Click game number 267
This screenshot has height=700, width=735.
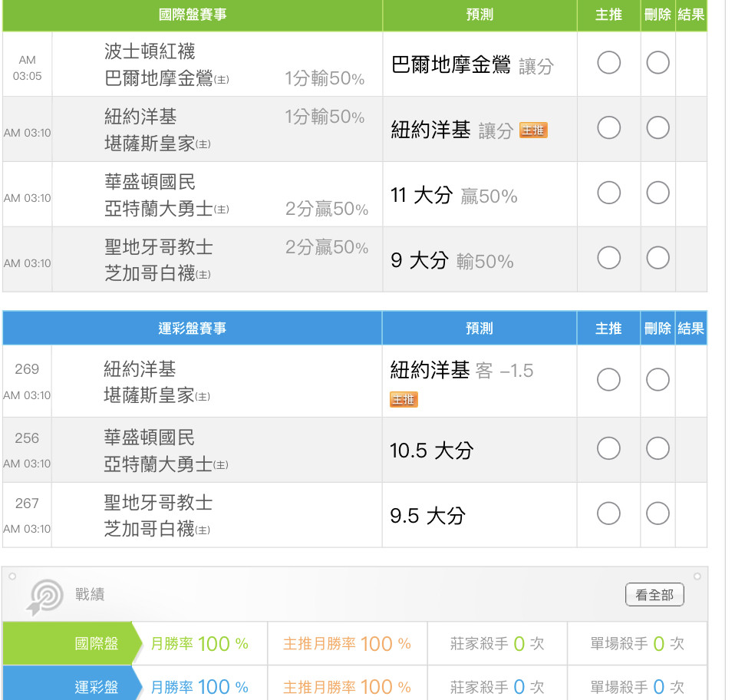pyautogui.click(x=27, y=503)
